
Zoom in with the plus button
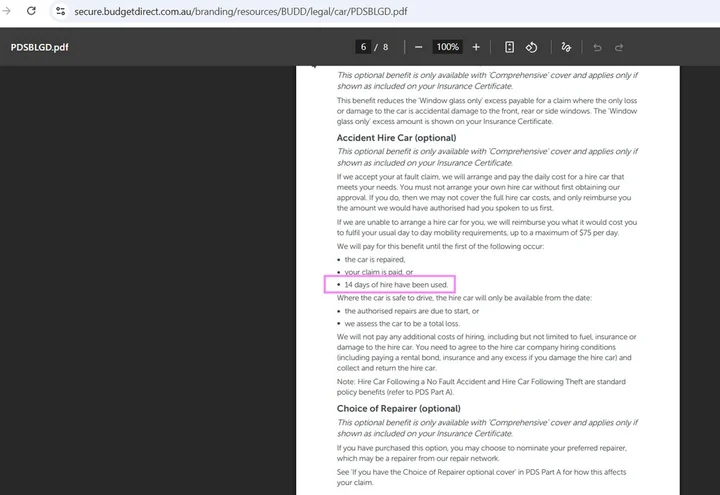pos(476,47)
